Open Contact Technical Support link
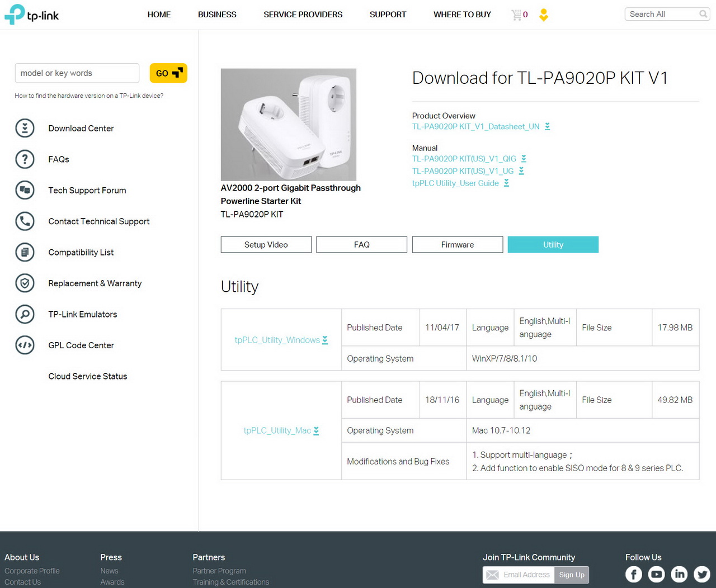 [99, 221]
